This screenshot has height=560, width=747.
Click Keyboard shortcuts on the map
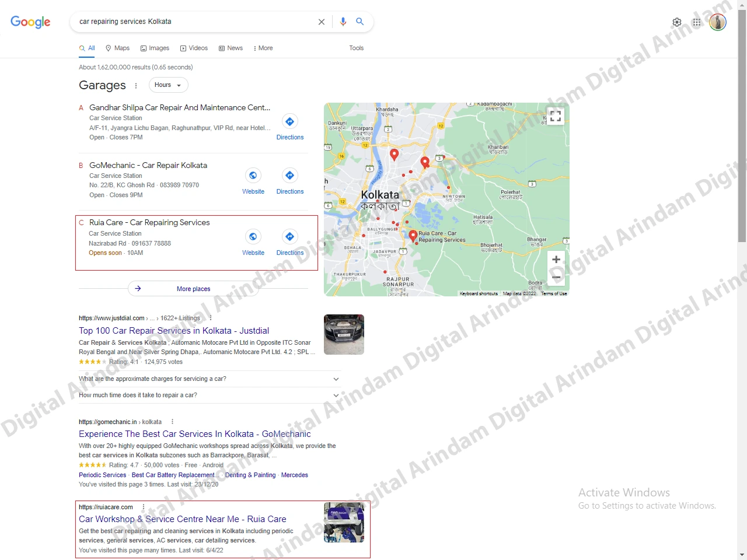click(479, 293)
